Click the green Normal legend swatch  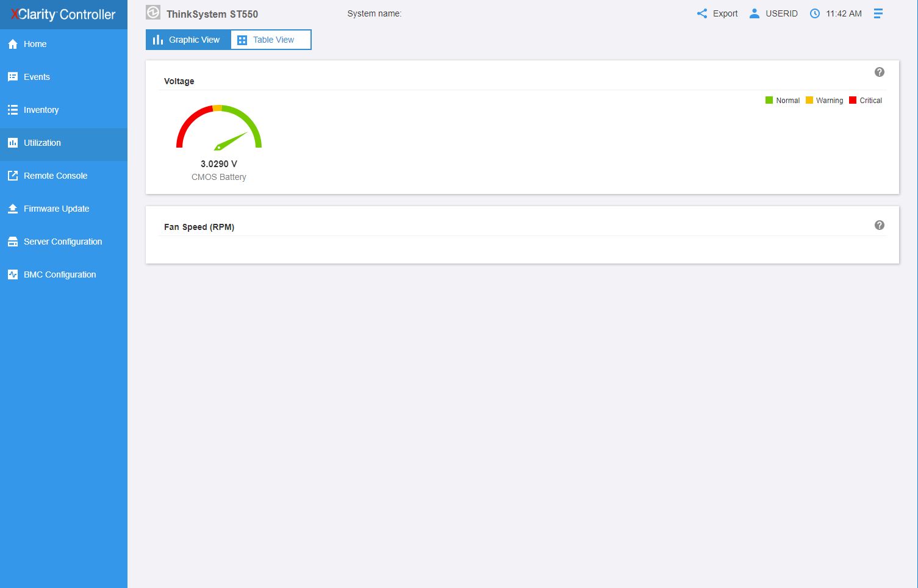(769, 100)
